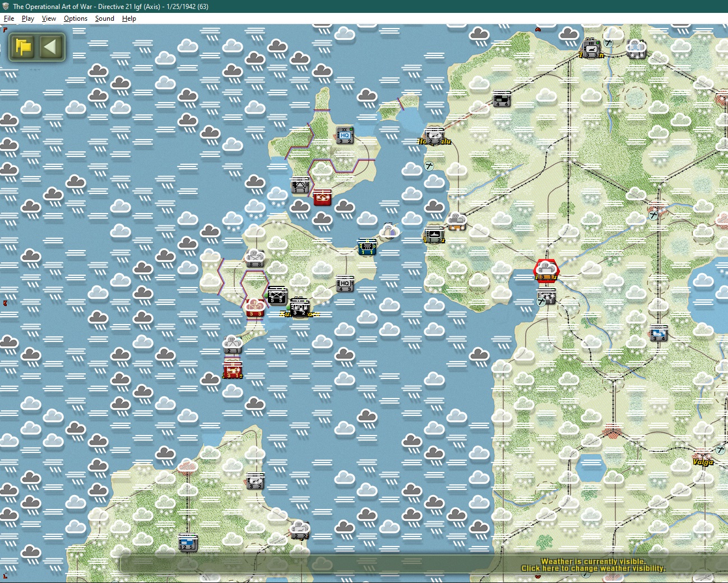Open the Help menu
Viewport: 728px width, 583px height.
[x=129, y=18]
